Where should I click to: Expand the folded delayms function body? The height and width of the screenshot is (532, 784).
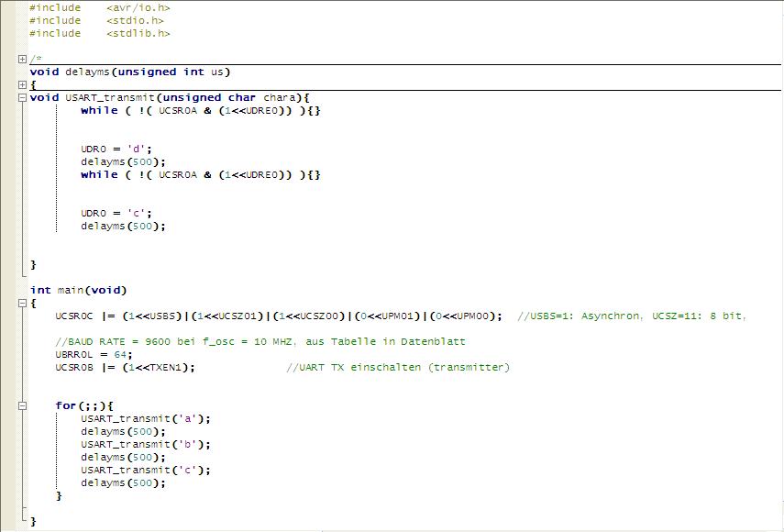click(x=22, y=84)
